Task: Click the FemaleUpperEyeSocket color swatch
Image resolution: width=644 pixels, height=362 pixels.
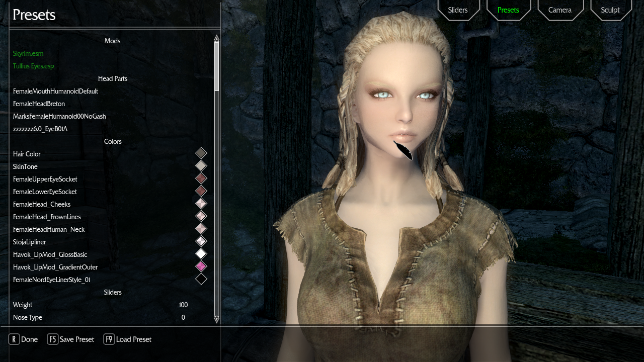Action: 201,178
